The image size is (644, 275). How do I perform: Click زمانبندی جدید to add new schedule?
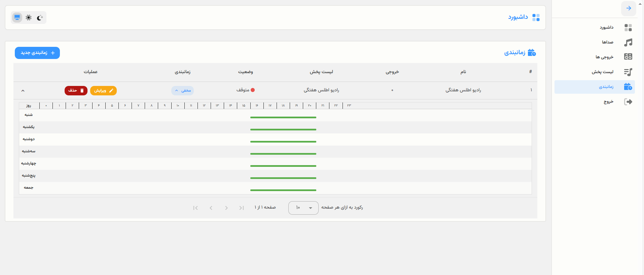pos(37,53)
